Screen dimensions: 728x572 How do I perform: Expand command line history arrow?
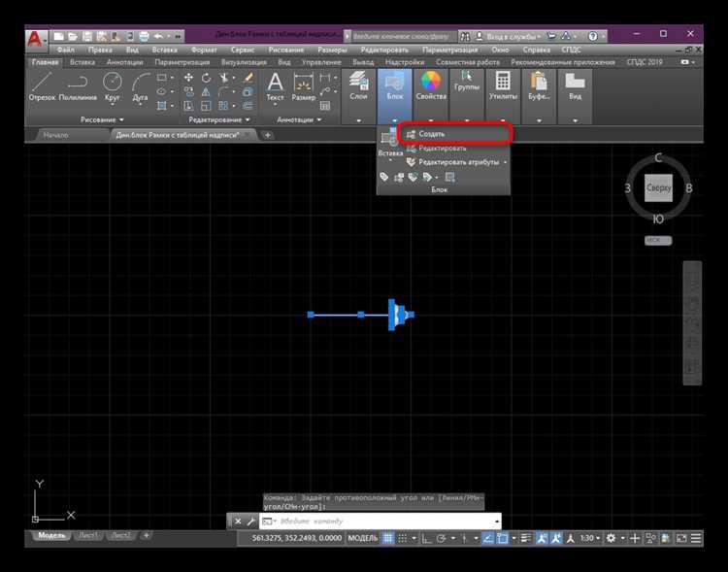pos(496,522)
